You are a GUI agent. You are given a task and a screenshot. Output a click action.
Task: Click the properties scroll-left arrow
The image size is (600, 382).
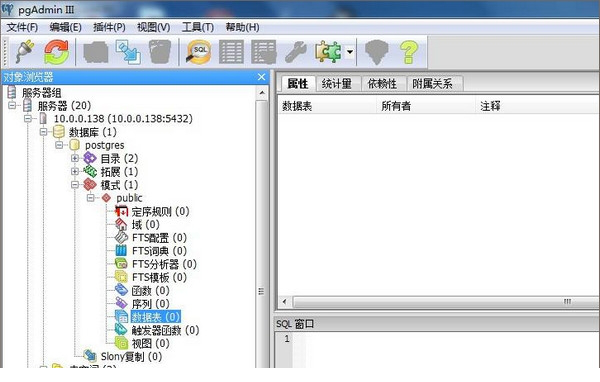(284, 302)
